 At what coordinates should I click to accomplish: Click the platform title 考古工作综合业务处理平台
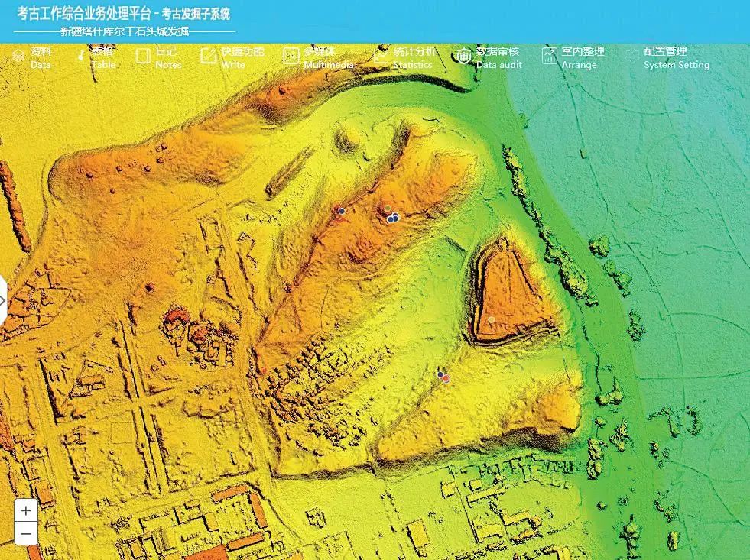87,14
